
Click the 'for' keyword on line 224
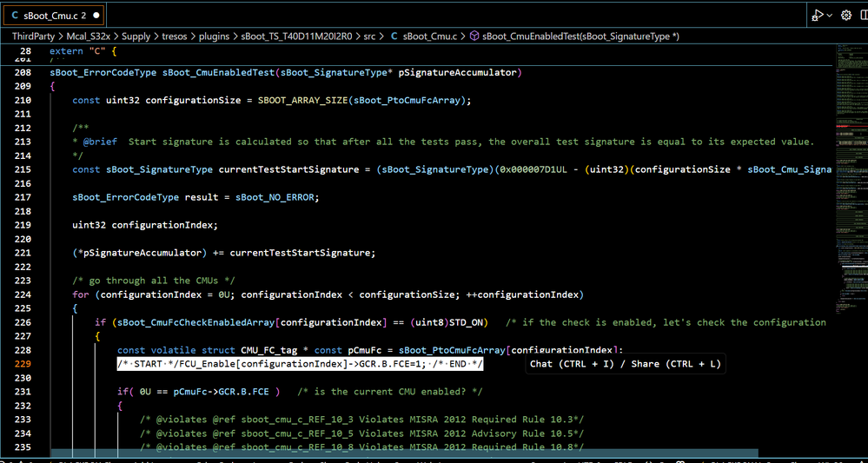pyautogui.click(x=81, y=294)
